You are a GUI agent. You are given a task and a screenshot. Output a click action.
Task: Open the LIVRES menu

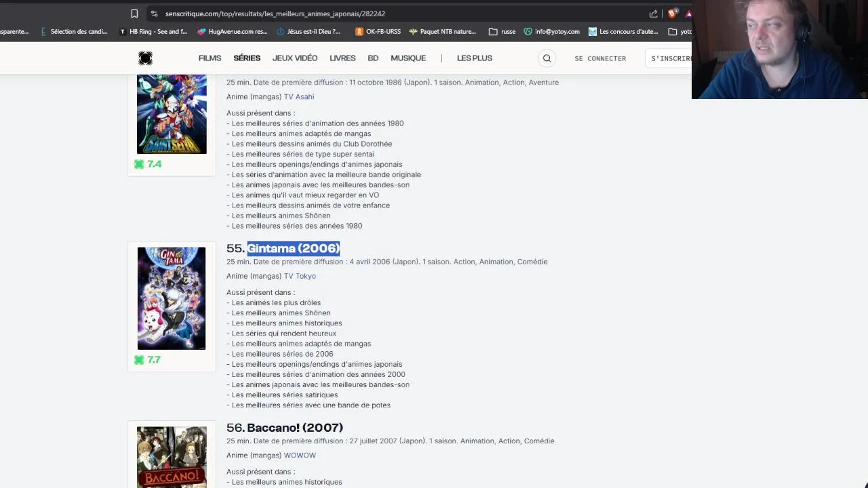[342, 58]
